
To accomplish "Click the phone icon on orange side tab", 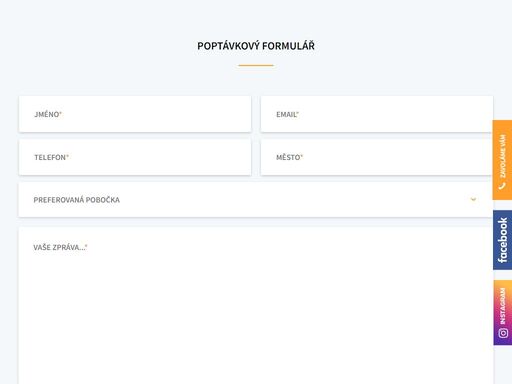I will click(x=502, y=186).
